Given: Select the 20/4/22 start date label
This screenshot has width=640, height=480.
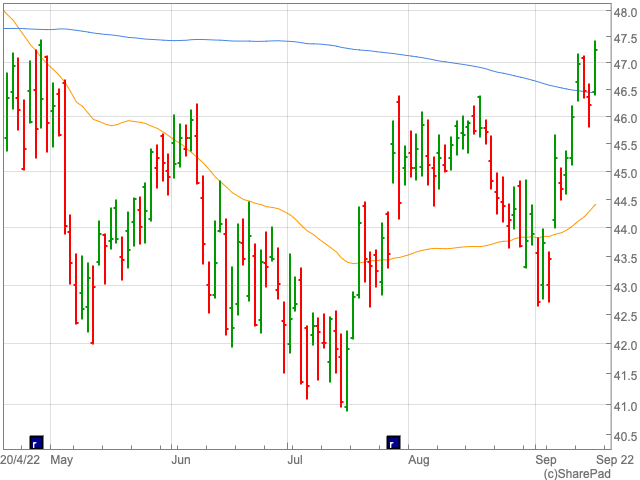Looking at the screenshot, I should coord(20,460).
